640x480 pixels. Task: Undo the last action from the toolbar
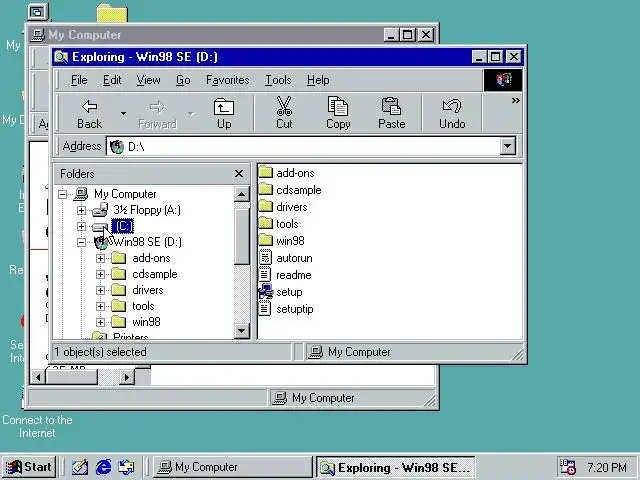[452, 113]
